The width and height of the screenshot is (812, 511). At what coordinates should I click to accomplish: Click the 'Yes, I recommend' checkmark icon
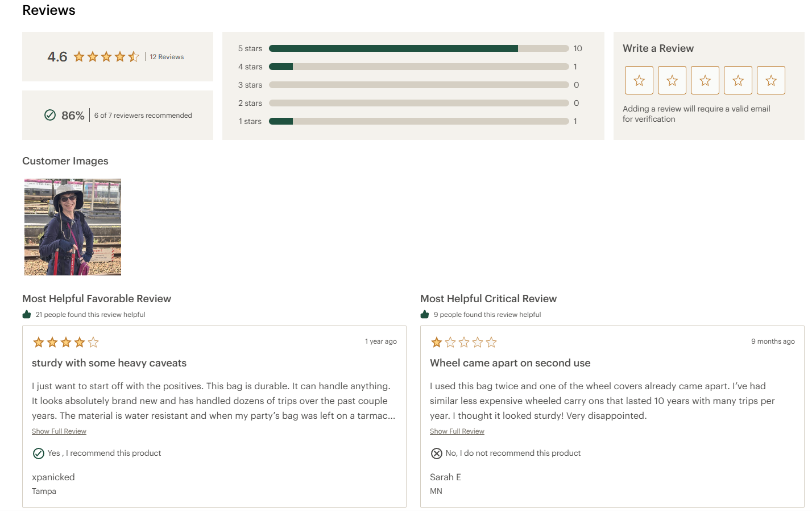coord(39,453)
